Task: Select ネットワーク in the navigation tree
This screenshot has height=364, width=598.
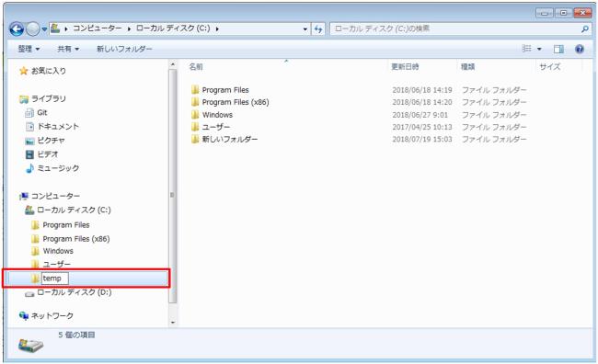Action: pos(52,315)
